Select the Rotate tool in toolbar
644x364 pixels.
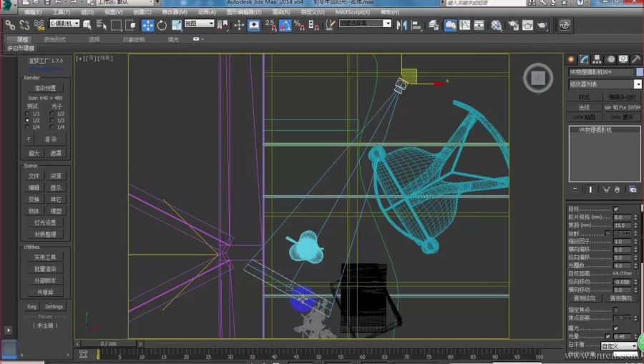pyautogui.click(x=162, y=25)
